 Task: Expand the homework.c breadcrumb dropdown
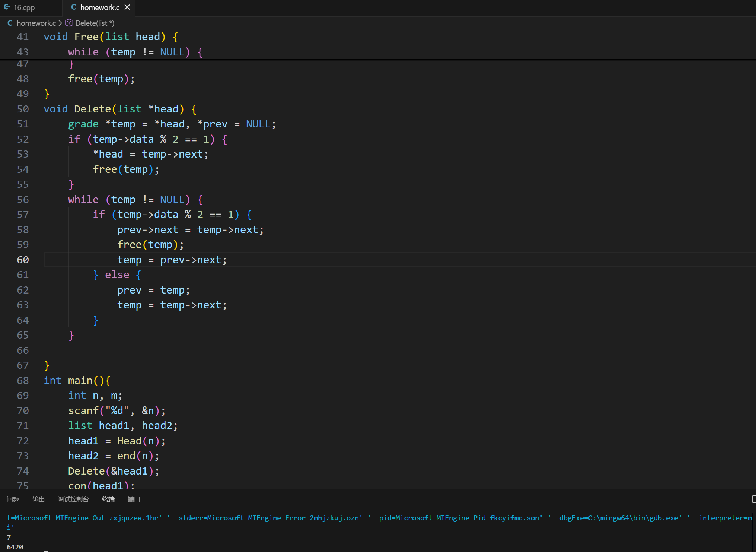coord(36,23)
